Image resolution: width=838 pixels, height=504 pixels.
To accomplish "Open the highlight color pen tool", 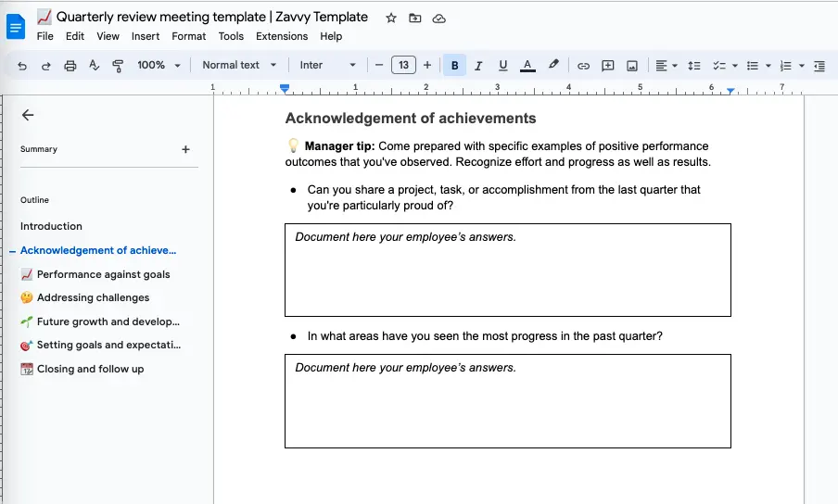I will coord(553,65).
